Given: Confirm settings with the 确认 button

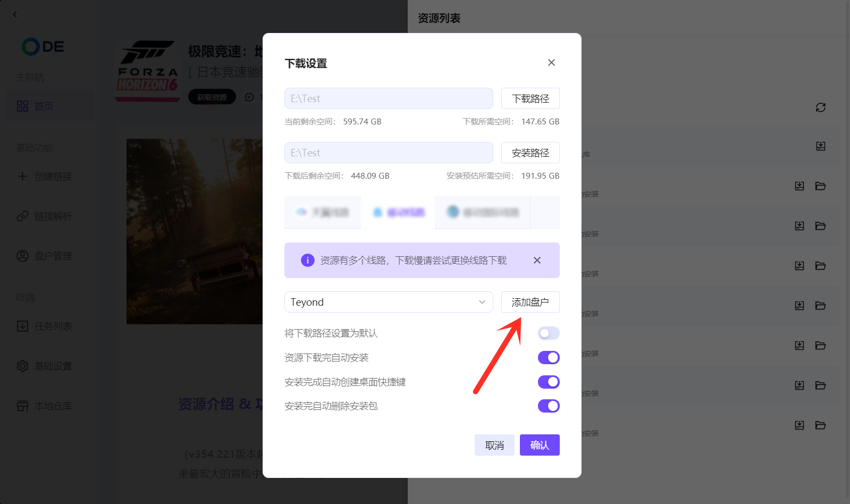Looking at the screenshot, I should point(540,445).
